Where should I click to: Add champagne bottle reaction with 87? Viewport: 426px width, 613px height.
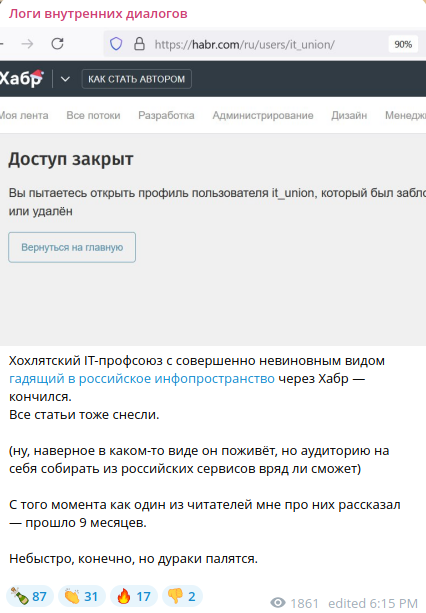coord(29,596)
